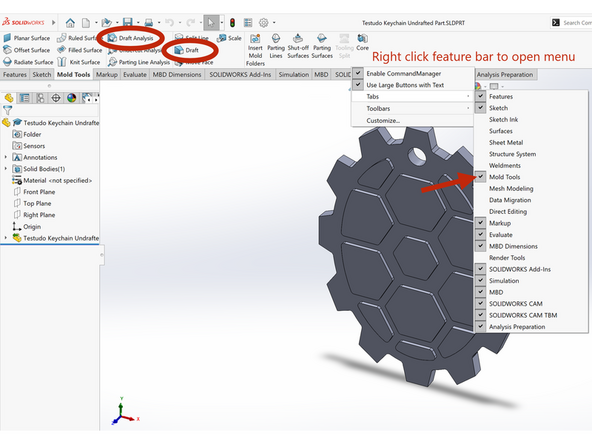Open the Save dropdown arrow
This screenshot has width=592, height=444.
click(138, 23)
